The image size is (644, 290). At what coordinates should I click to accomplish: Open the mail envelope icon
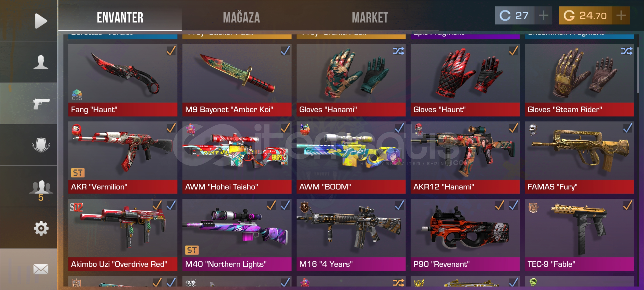[x=41, y=269]
